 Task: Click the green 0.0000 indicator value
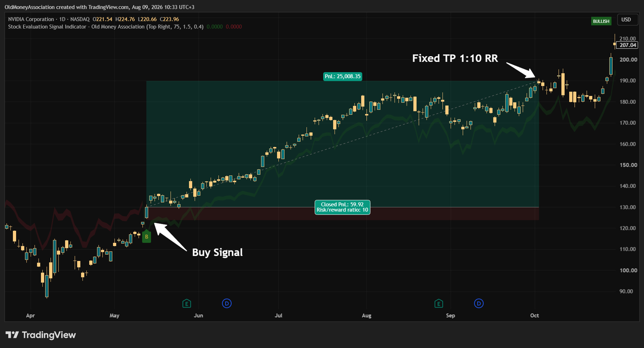pos(215,27)
